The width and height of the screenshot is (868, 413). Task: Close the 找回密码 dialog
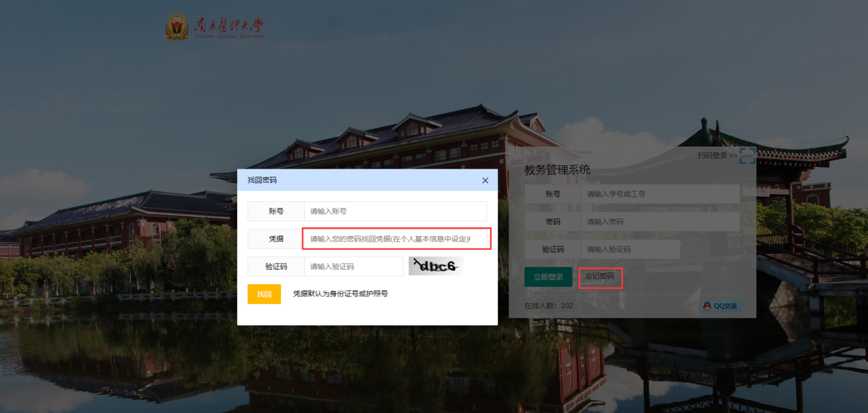coord(485,180)
